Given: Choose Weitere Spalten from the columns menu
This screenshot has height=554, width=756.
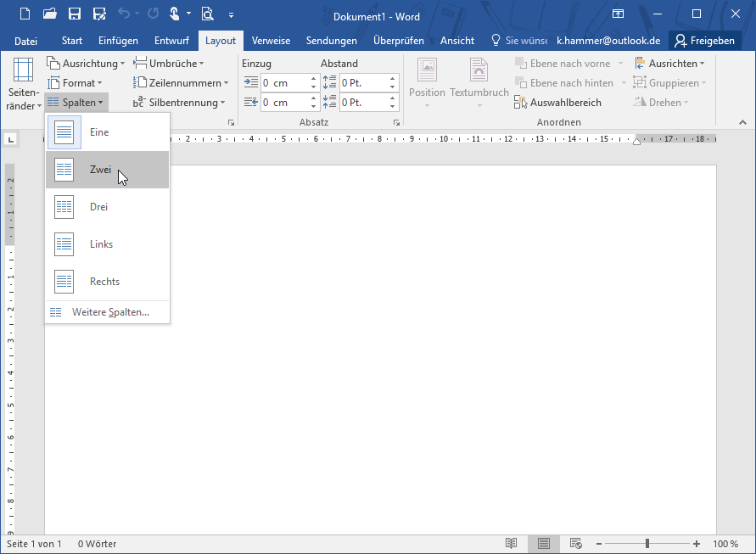Looking at the screenshot, I should click(x=110, y=312).
